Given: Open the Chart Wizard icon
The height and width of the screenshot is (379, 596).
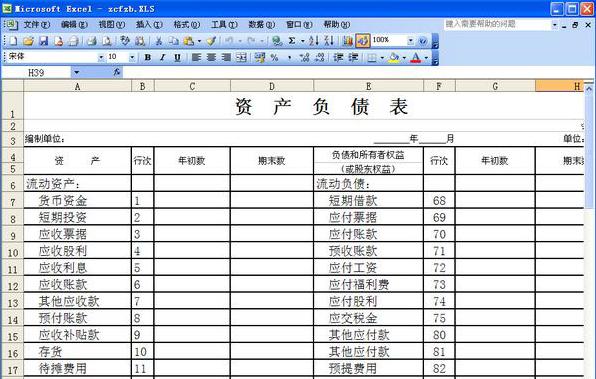Looking at the screenshot, I should 347,40.
